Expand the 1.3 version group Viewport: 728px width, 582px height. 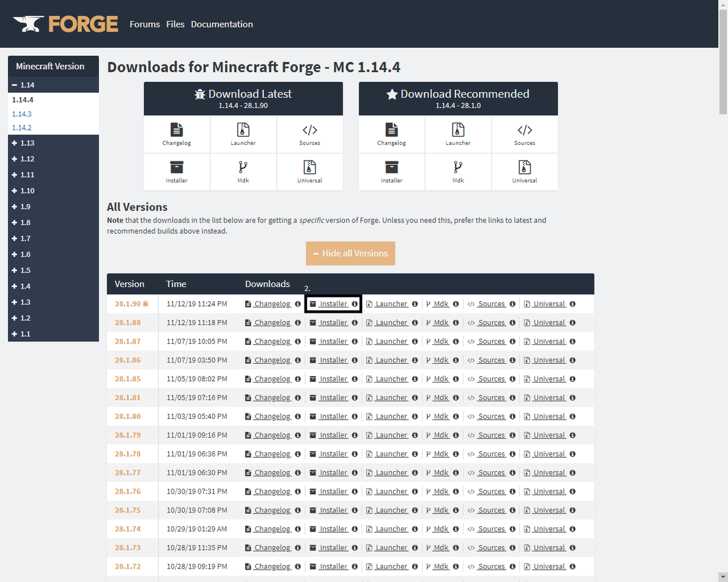(53, 302)
